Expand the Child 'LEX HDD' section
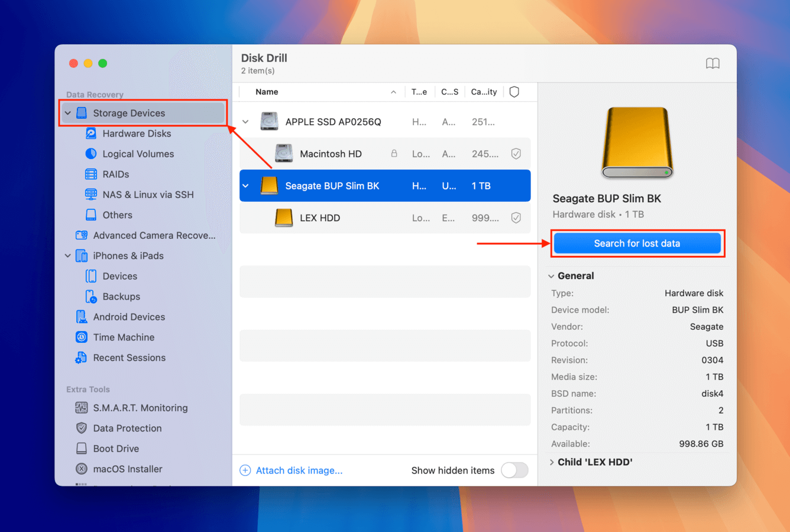The width and height of the screenshot is (790, 532). [x=552, y=462]
